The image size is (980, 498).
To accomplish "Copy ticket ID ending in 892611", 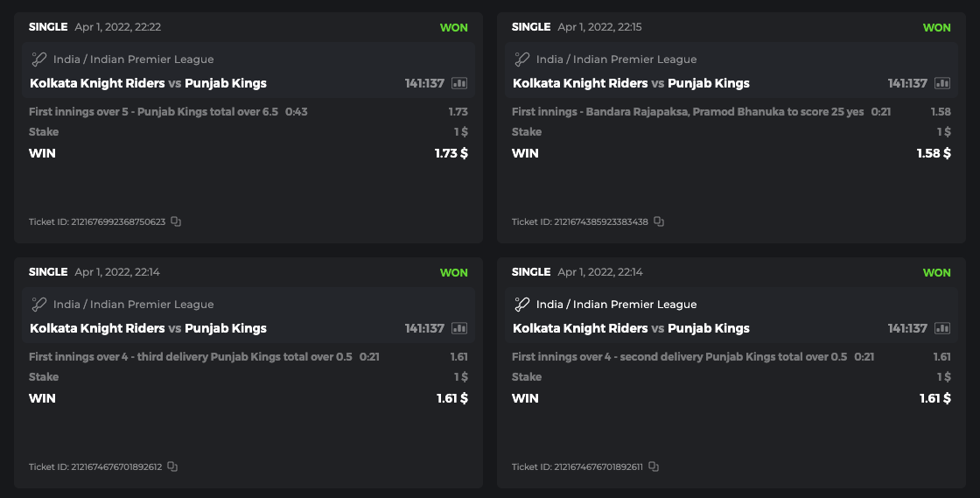I will [654, 467].
